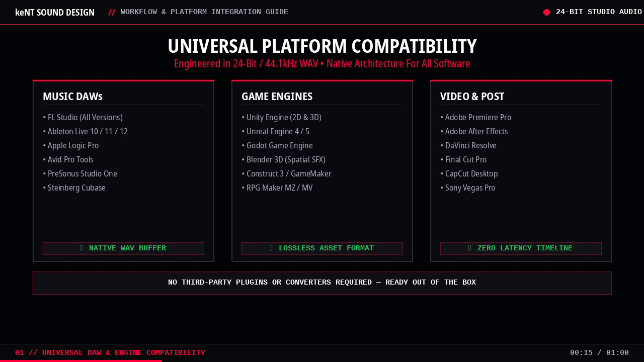This screenshot has height=362, width=644.
Task: Click FL Studio (All Versions) entry
Action: [x=83, y=118]
